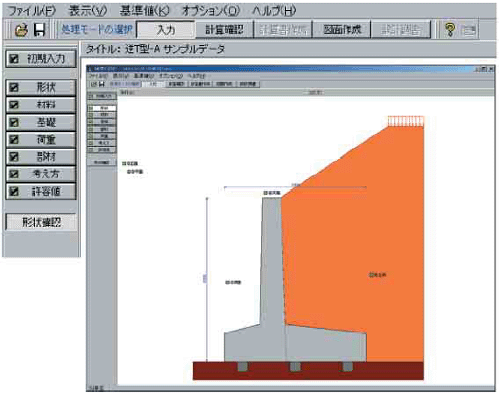The width and height of the screenshot is (500, 393).
Task: Click the surcharge load hatch atop the backfill
Action: point(406,121)
